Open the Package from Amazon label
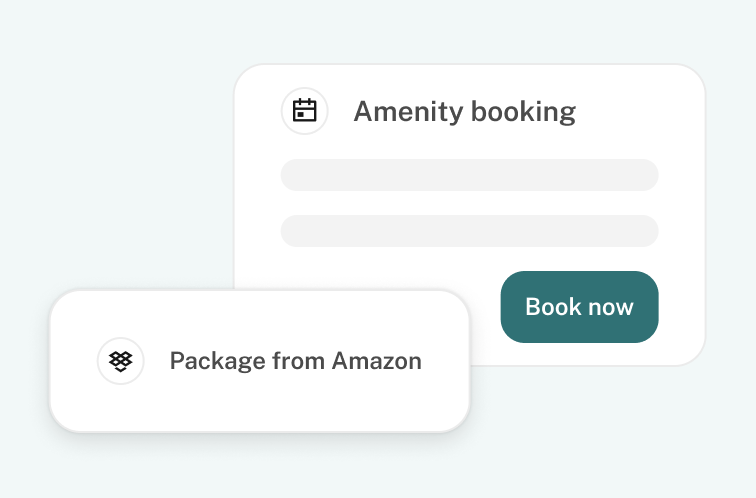The image size is (756, 498). tap(295, 361)
